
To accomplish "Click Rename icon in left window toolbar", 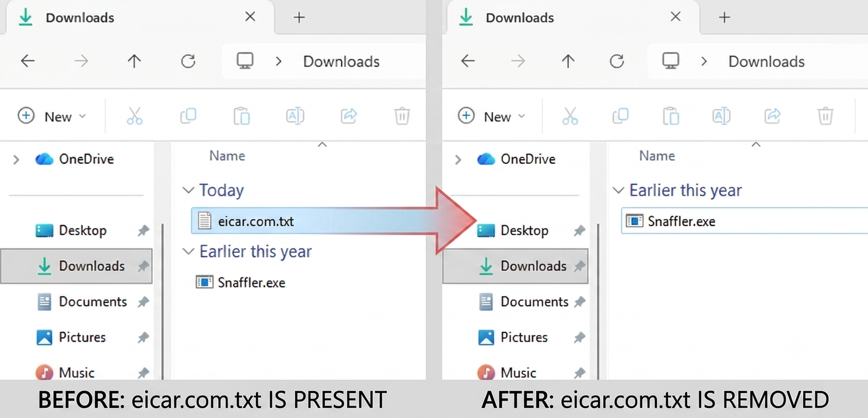I will [x=295, y=116].
